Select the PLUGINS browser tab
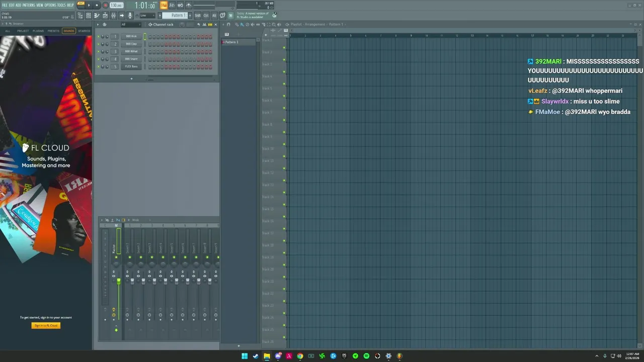 [38, 31]
